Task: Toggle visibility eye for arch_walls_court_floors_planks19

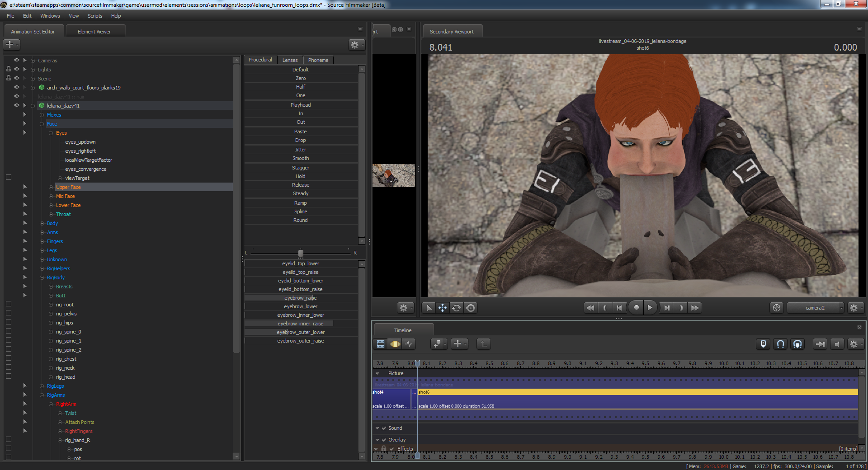Action: point(17,87)
